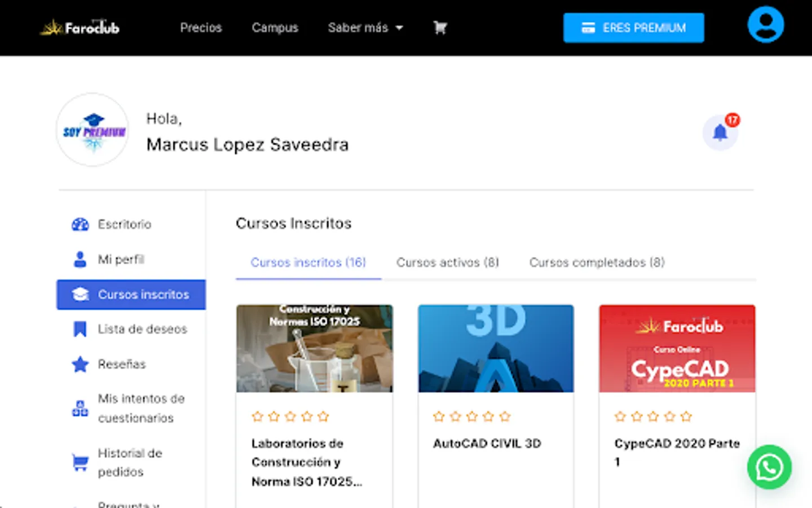This screenshot has height=508, width=812.
Task: Switch to the Cursos completados (8) tab
Action: [x=597, y=262]
